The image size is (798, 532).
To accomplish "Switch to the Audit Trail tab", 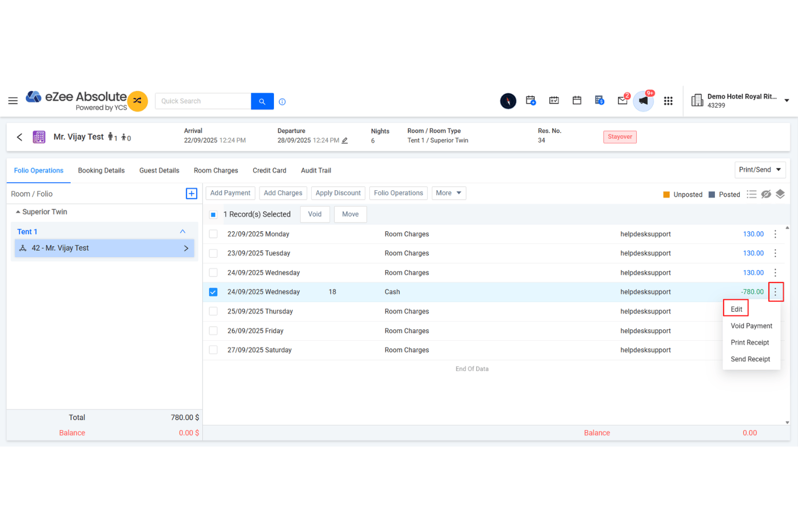I will (316, 170).
